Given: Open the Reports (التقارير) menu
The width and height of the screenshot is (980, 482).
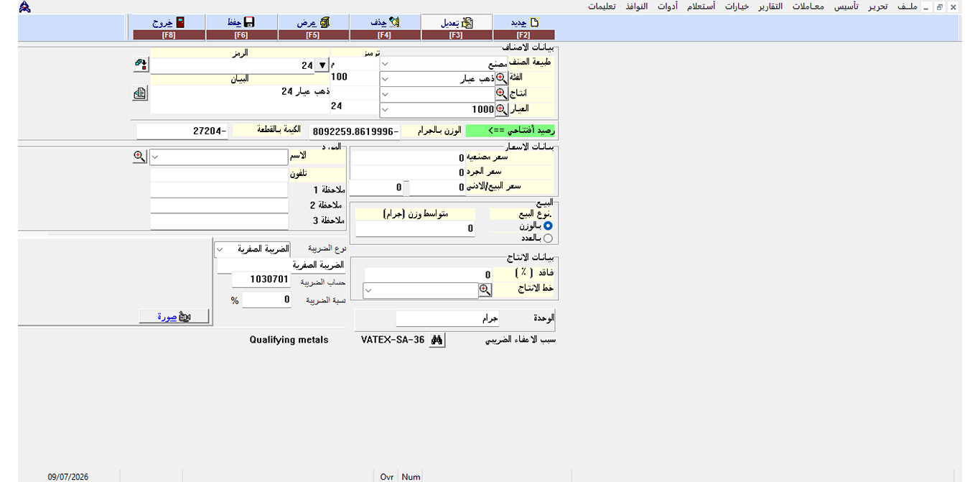Looking at the screenshot, I should coord(772,6).
